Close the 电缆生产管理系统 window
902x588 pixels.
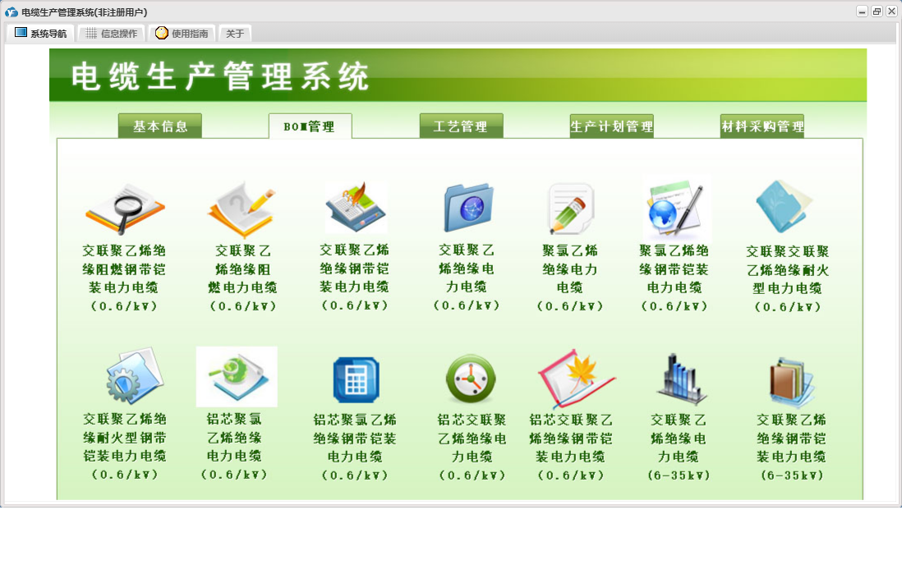[x=891, y=11]
